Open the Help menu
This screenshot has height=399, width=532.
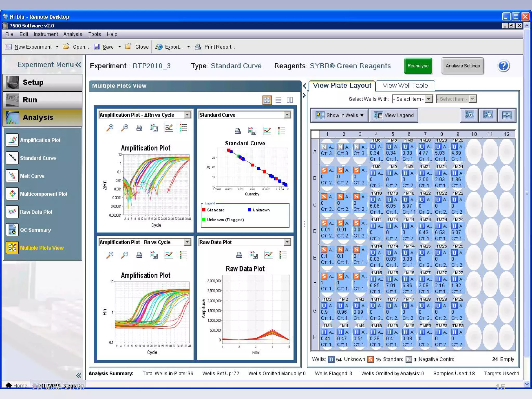point(112,34)
